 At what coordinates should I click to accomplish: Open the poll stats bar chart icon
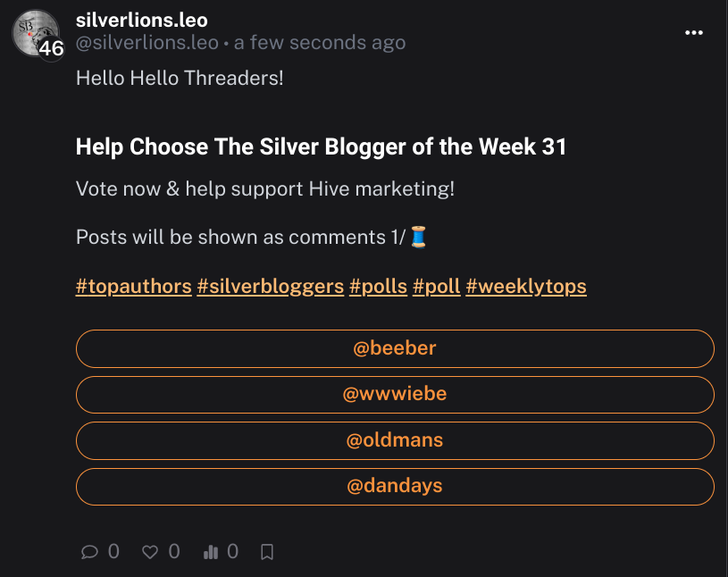pyautogui.click(x=210, y=551)
